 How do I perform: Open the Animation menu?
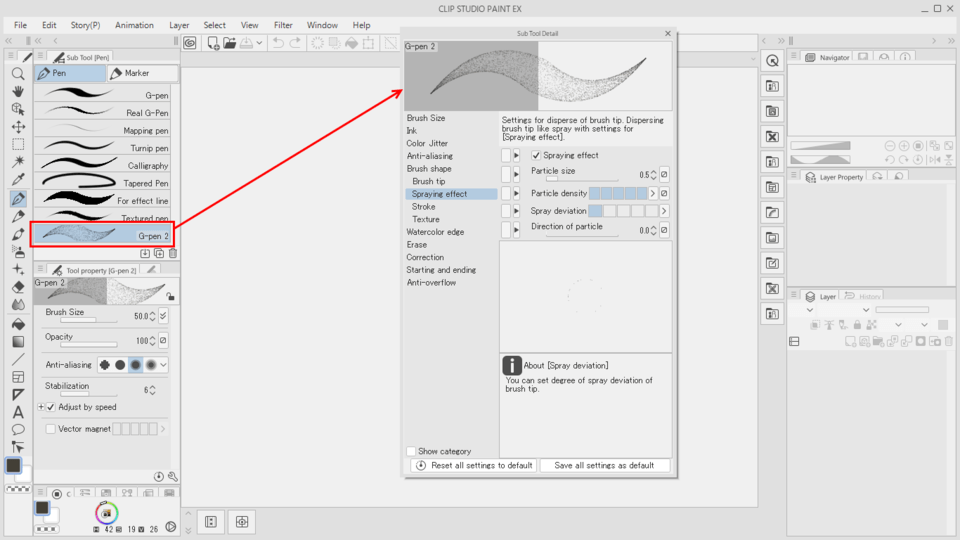(134, 25)
